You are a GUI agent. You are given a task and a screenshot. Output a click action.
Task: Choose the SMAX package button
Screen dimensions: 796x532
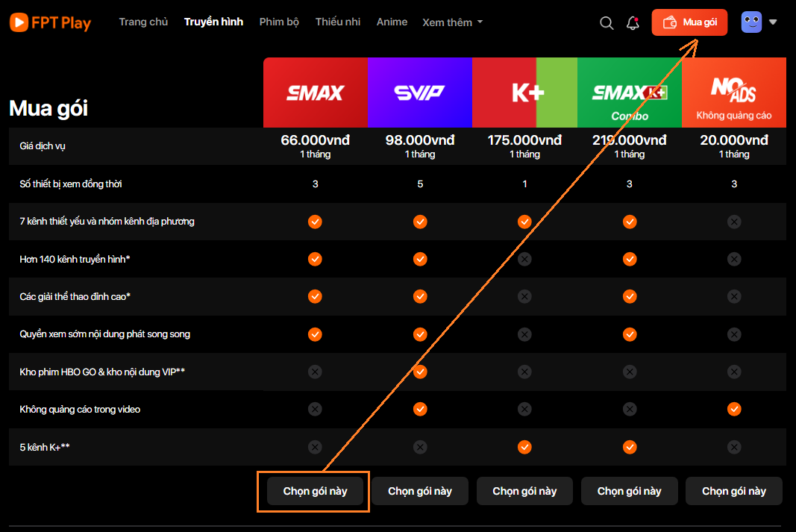tap(316, 491)
